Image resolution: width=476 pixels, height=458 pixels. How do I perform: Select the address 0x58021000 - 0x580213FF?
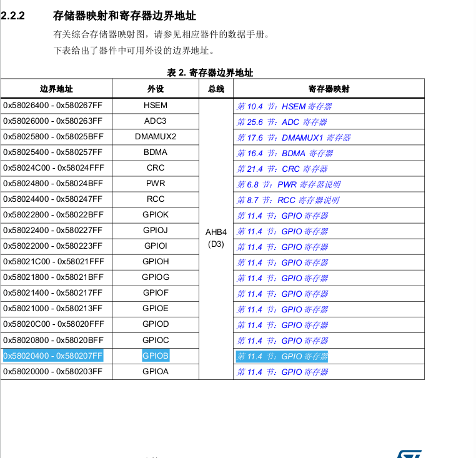pyautogui.click(x=53, y=309)
